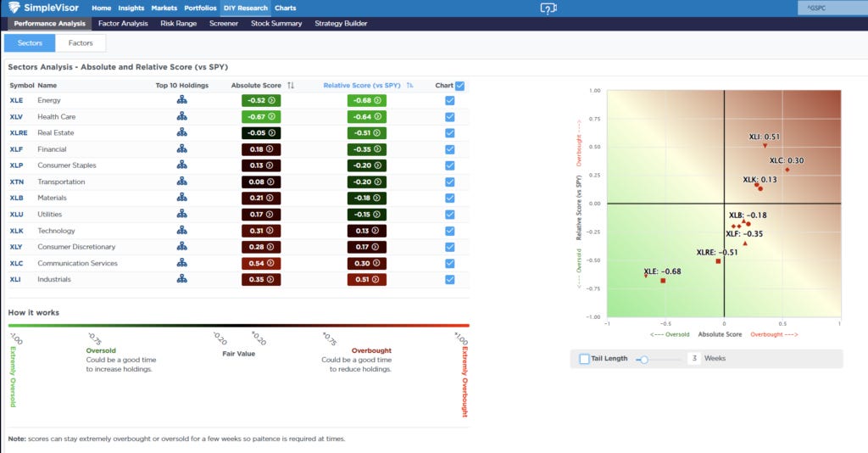
Task: Open Top 10 Holdings icon for Communication Services
Action: tap(181, 263)
